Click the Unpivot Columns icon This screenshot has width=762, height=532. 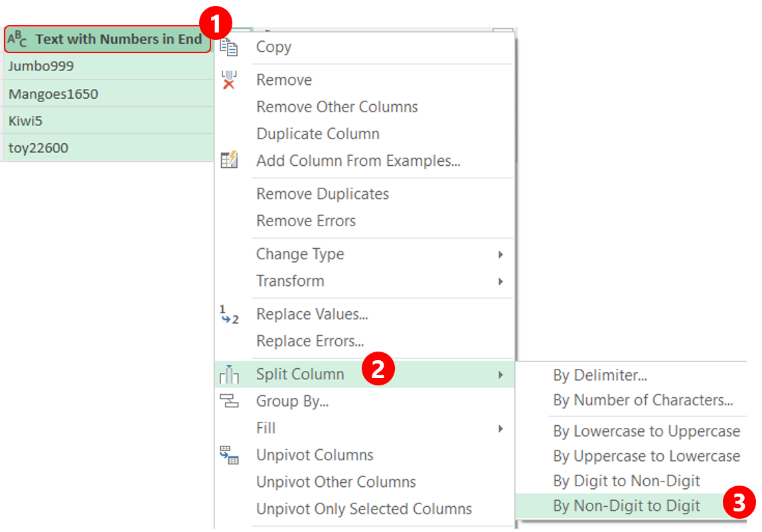pos(228,455)
